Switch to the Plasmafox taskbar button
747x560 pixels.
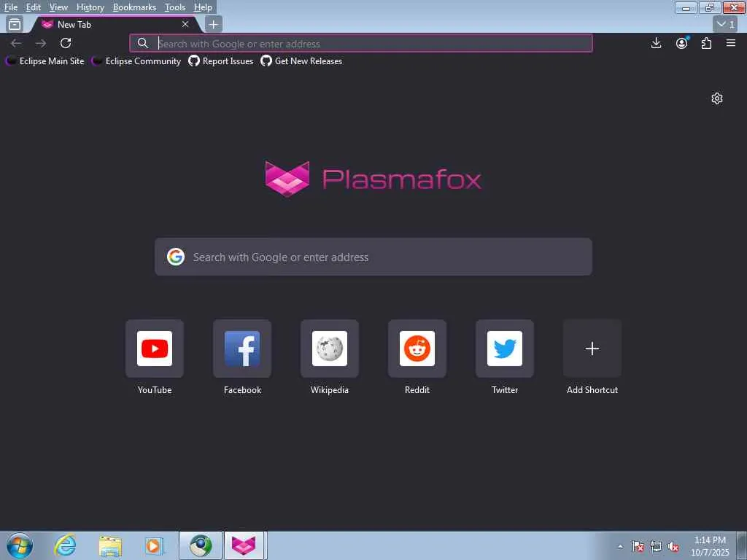coord(244,545)
